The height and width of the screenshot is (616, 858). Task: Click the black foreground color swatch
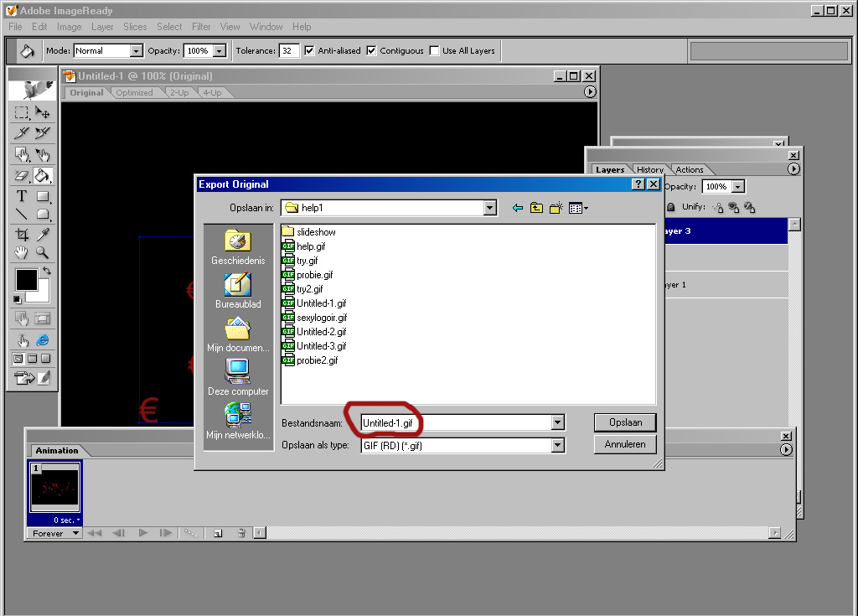click(26, 279)
